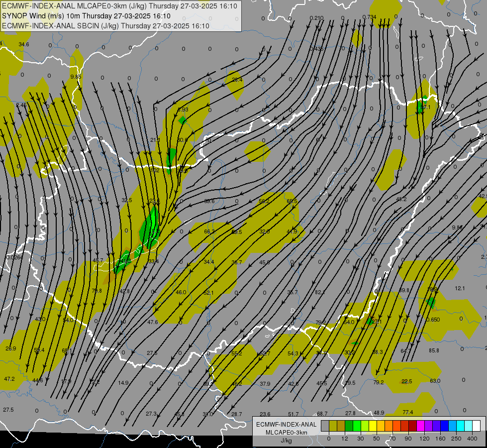Click the legend tick value 250
The width and height of the screenshot is (487, 448).
click(x=456, y=439)
